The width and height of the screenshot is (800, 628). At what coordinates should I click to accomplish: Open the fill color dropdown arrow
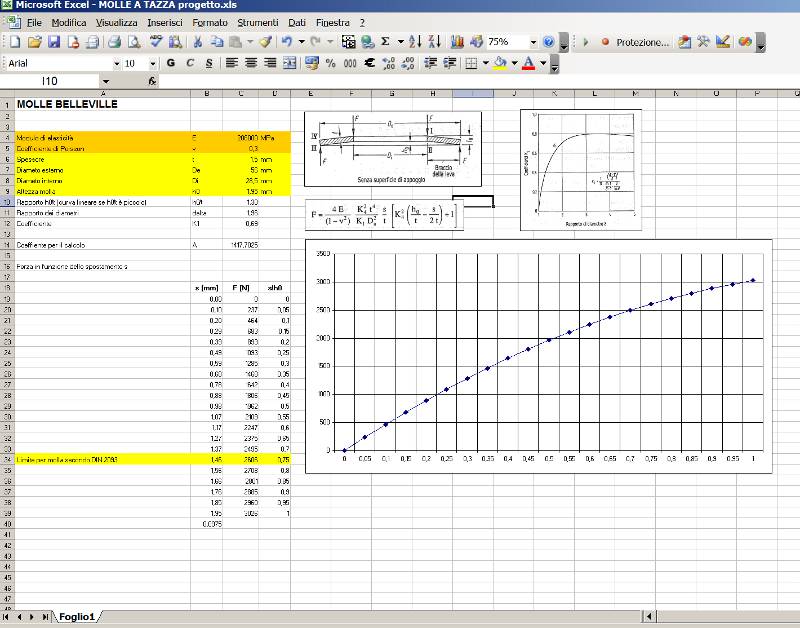pyautogui.click(x=514, y=63)
